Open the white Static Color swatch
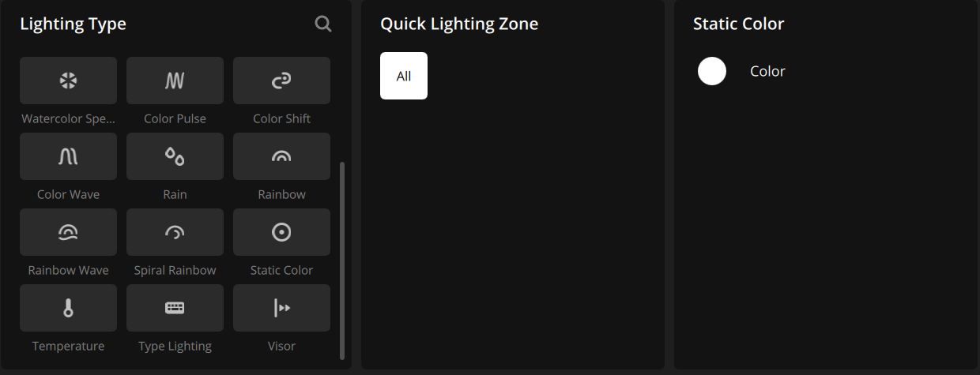 click(x=712, y=71)
